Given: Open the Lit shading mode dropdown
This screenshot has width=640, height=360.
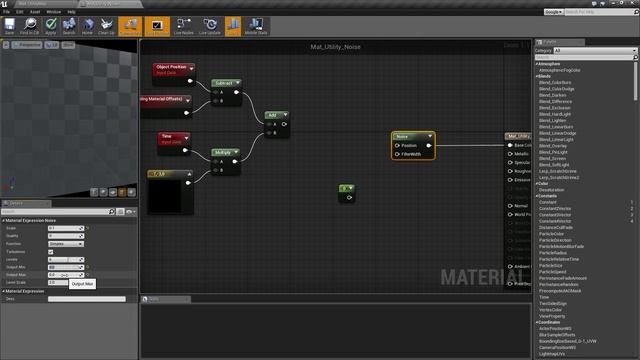Looking at the screenshot, I should point(52,45).
